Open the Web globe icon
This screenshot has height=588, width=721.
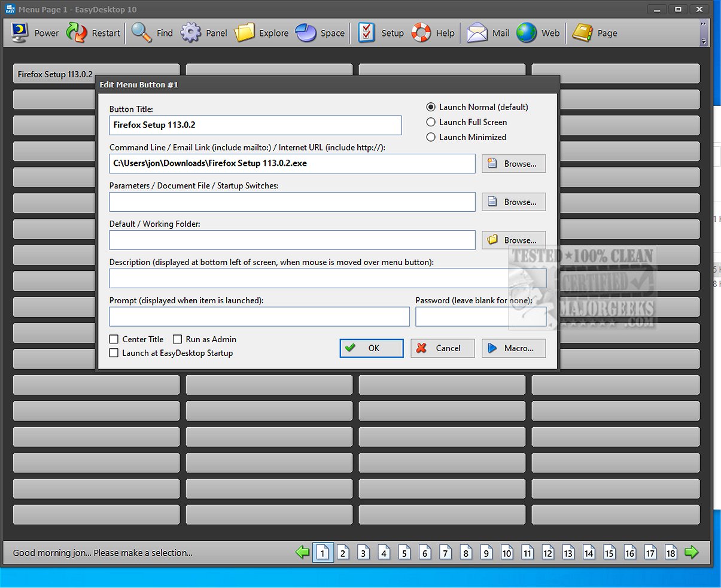click(x=527, y=33)
